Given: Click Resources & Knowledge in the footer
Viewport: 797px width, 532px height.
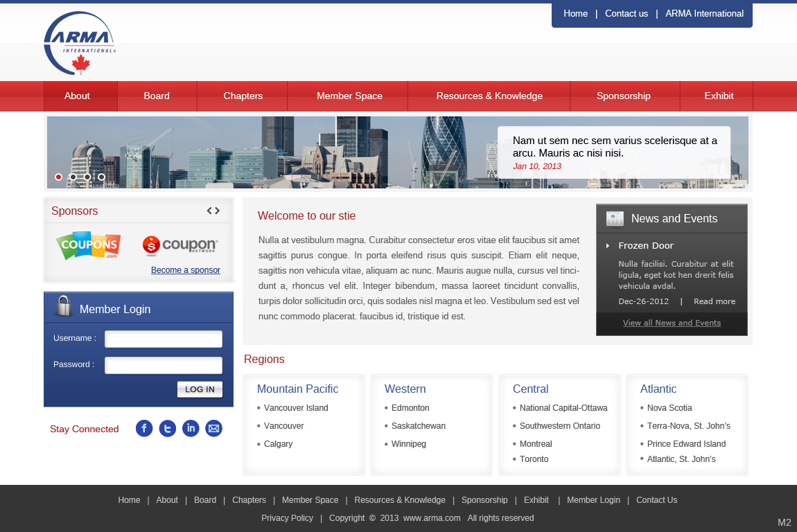Looking at the screenshot, I should (399, 500).
